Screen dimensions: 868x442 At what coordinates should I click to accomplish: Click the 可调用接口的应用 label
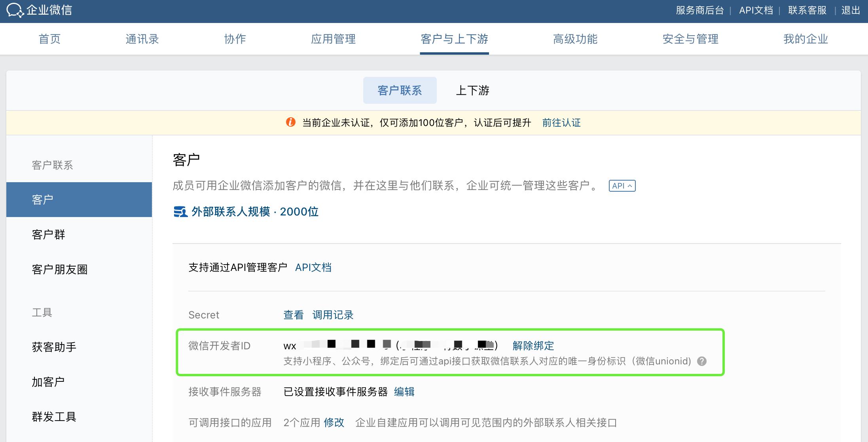pos(230,423)
